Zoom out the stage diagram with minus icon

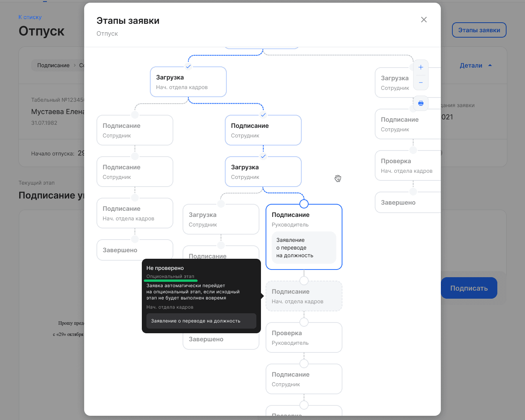(x=421, y=83)
